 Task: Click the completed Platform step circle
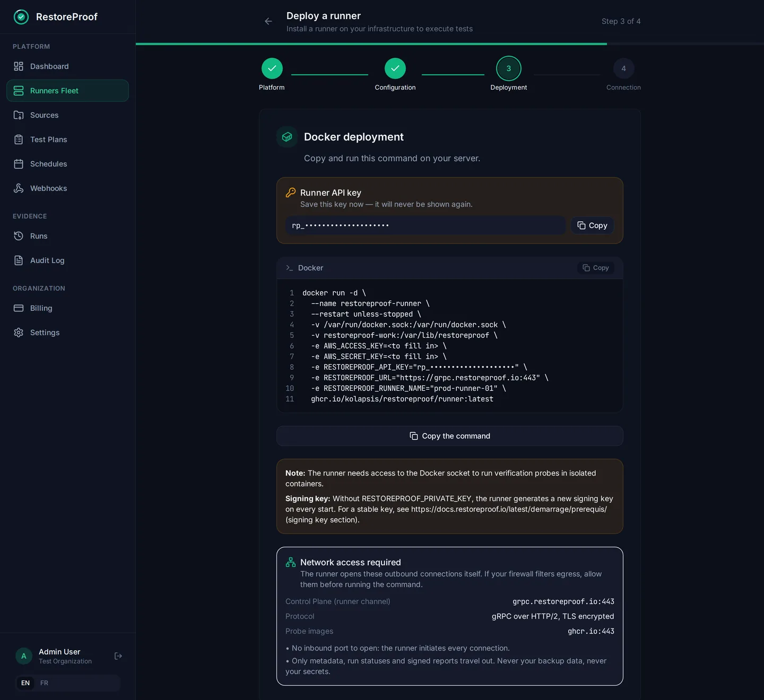coord(272,68)
